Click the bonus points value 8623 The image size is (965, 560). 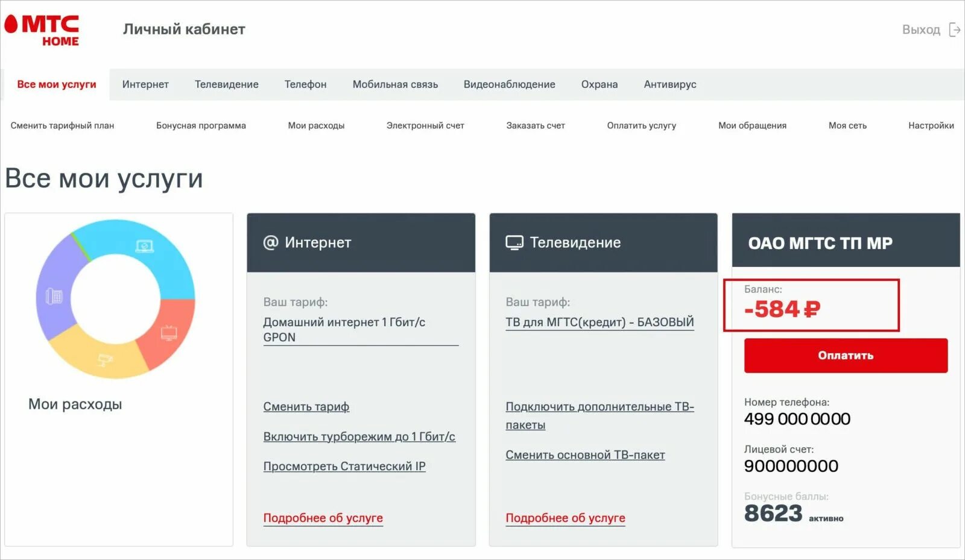[x=773, y=514]
